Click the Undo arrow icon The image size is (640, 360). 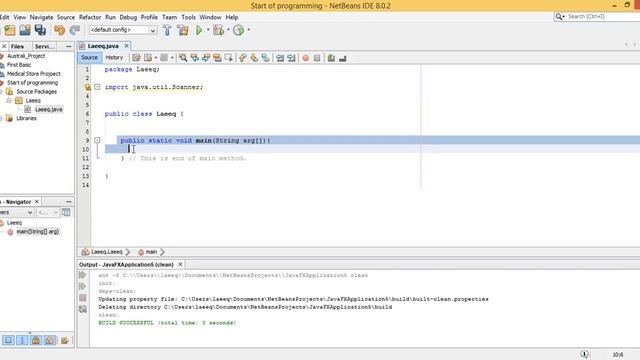(x=60, y=30)
